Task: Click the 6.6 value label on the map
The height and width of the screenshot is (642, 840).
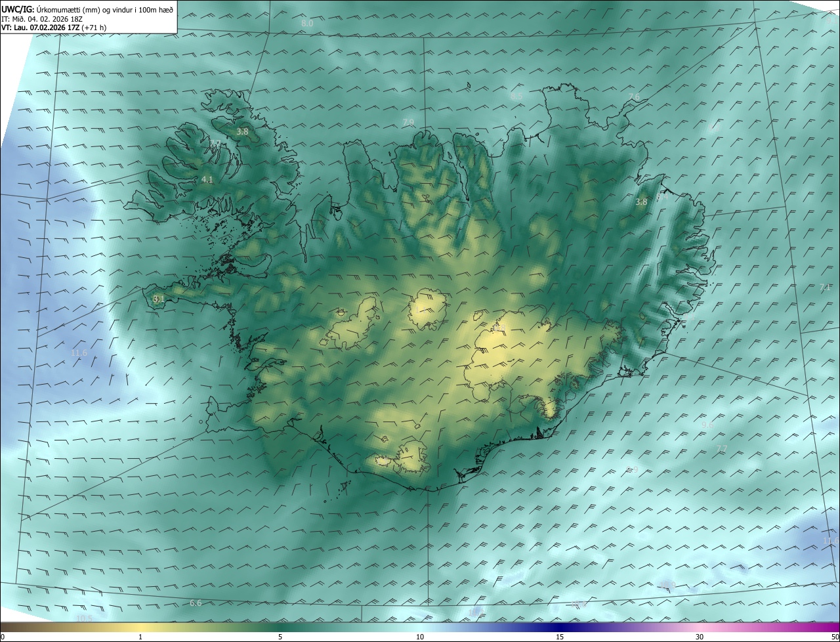Action: 196,603
